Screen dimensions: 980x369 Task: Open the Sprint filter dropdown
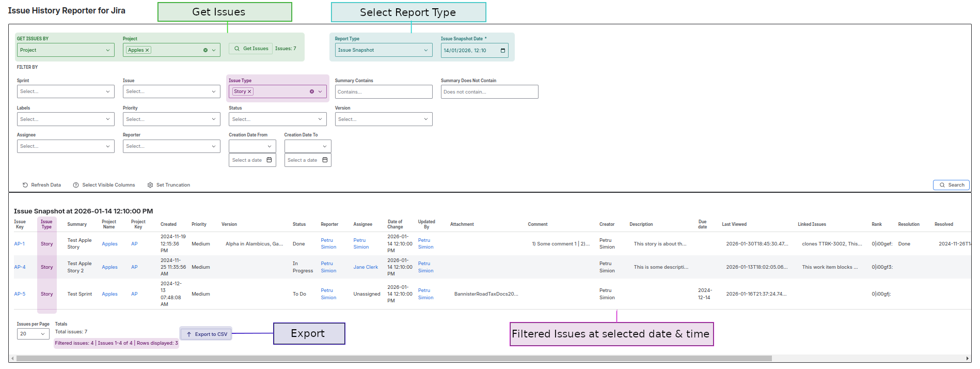[66, 91]
